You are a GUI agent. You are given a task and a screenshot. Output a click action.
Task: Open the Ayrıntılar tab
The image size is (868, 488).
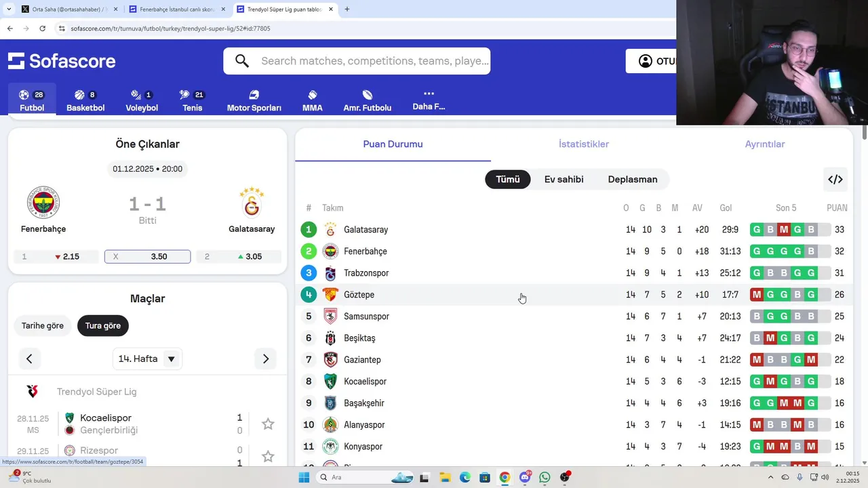(x=765, y=144)
